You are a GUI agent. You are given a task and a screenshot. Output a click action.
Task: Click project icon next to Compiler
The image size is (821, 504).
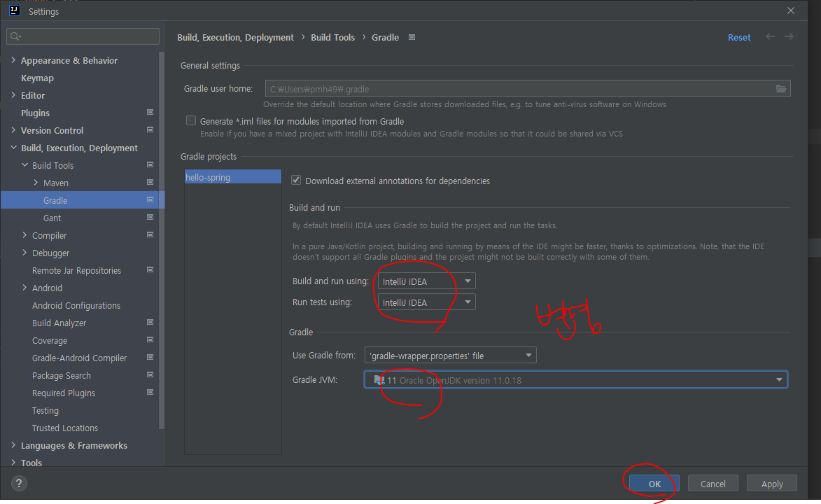(x=150, y=234)
